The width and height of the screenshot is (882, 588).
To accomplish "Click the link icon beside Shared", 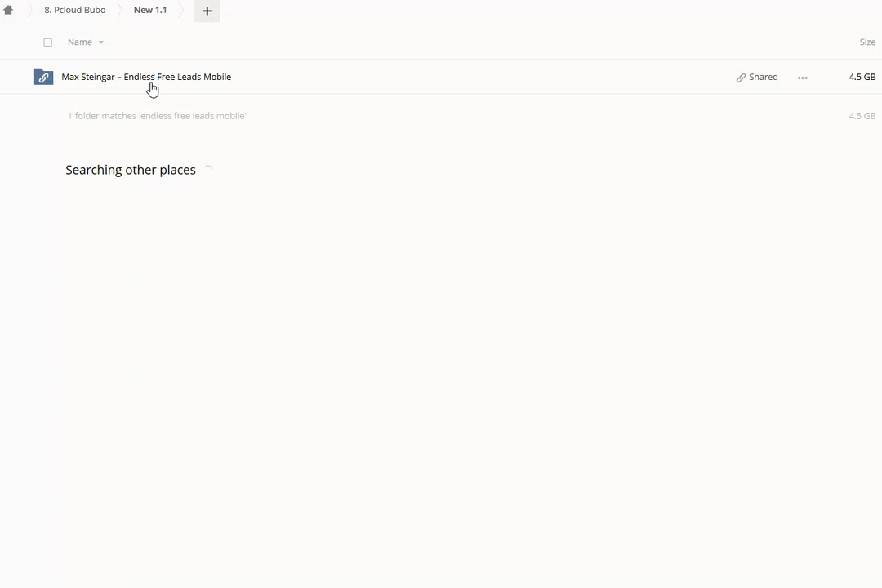I will [x=741, y=78].
